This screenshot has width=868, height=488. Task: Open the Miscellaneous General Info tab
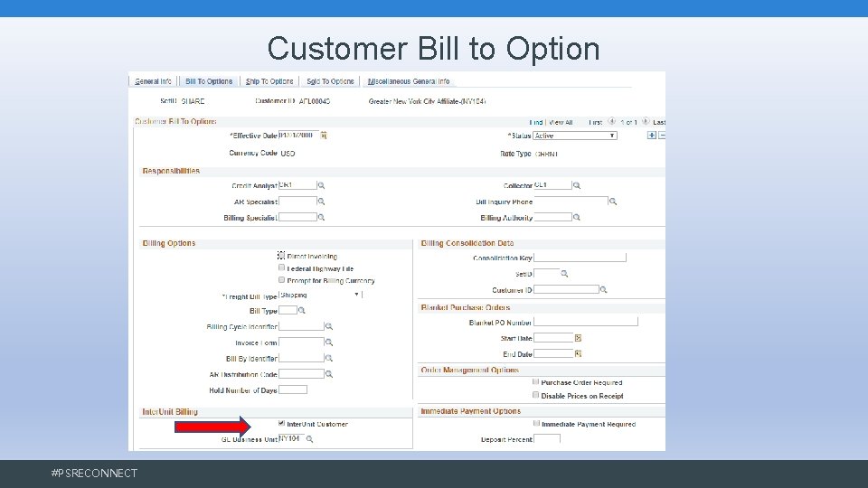[x=409, y=81]
